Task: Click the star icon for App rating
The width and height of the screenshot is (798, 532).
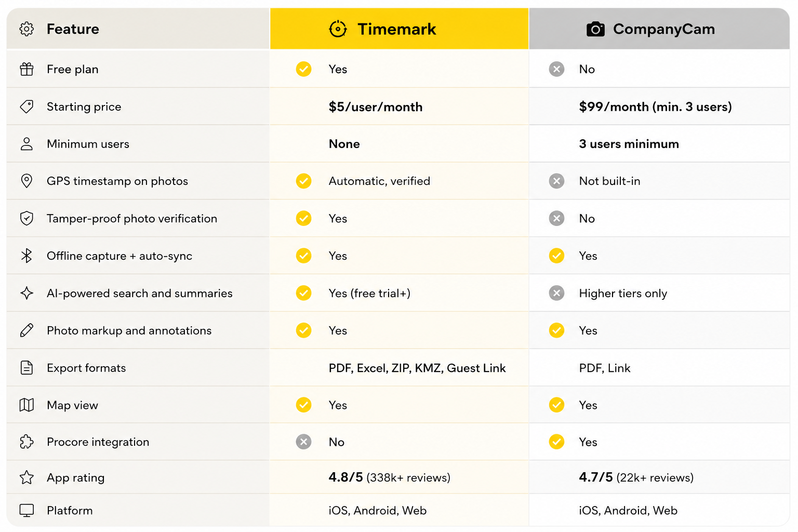Action: [26, 477]
